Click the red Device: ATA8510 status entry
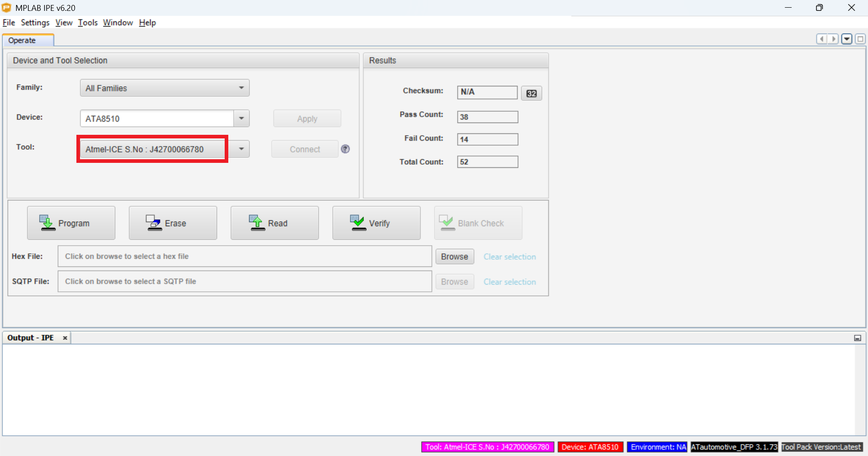 tap(590, 447)
